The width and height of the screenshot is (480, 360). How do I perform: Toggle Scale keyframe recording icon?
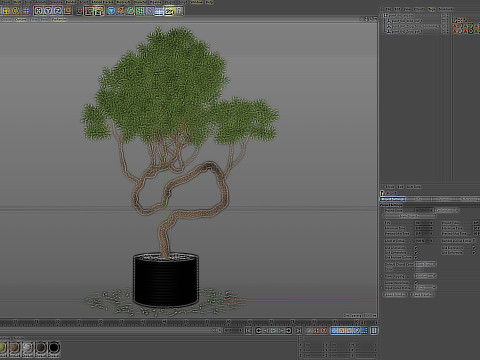tap(342, 330)
